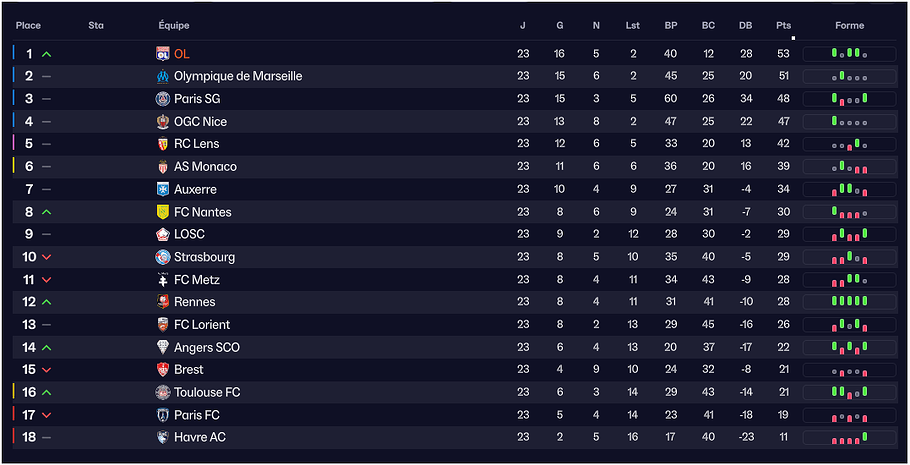910x465 pixels.
Task: Click the Rennes club crest icon
Action: 163,302
